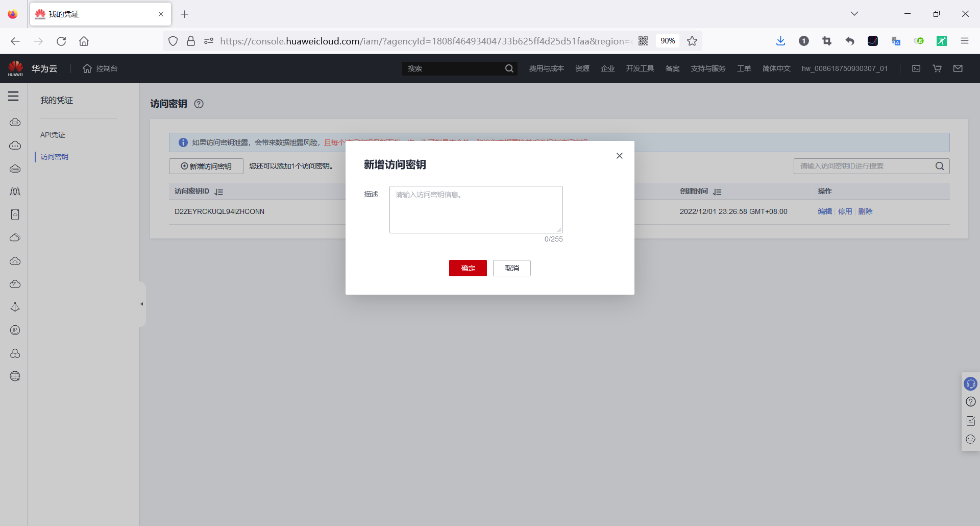Viewport: 980px width, 526px height.
Task: Go to the browser home page
Action: click(x=84, y=41)
